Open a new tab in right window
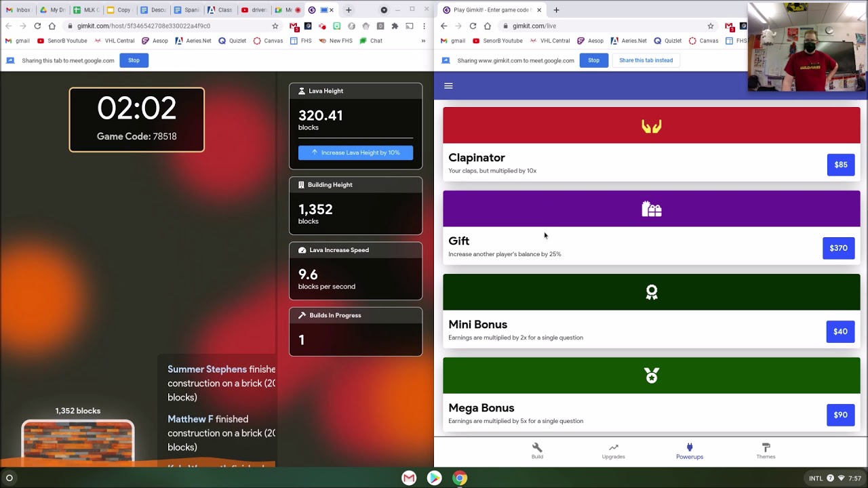The image size is (868, 488). [556, 10]
